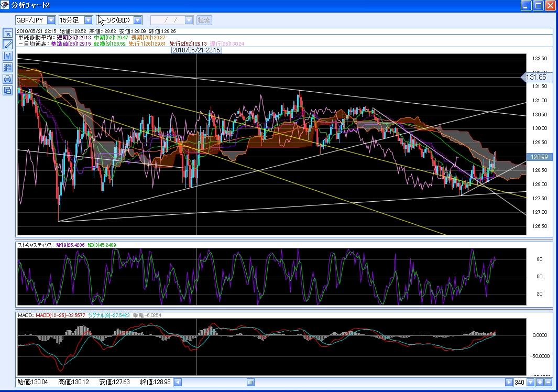Open the 15分足 timeframe dropdown
The image size is (558, 392).
88,20
